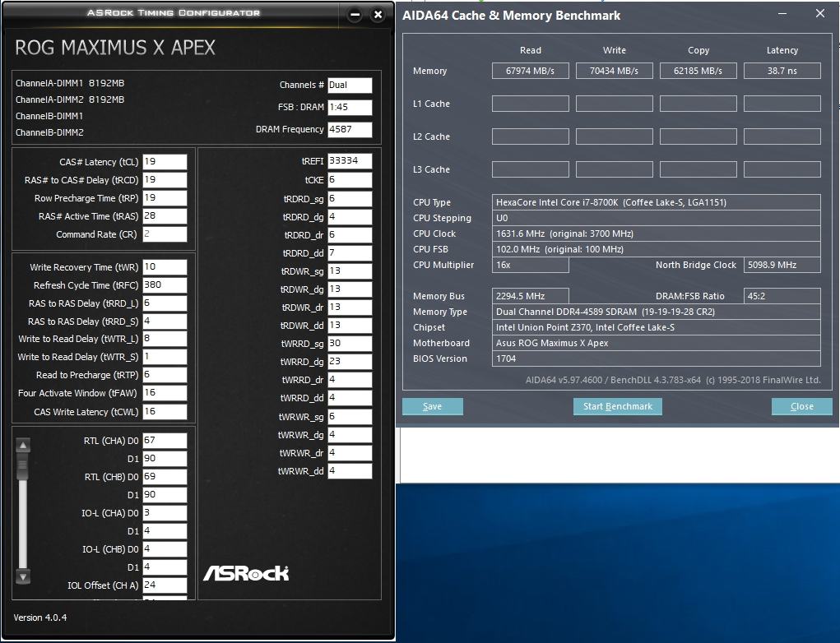This screenshot has width=840, height=643.
Task: Select the Channels # field showing Dual
Action: click(x=350, y=86)
